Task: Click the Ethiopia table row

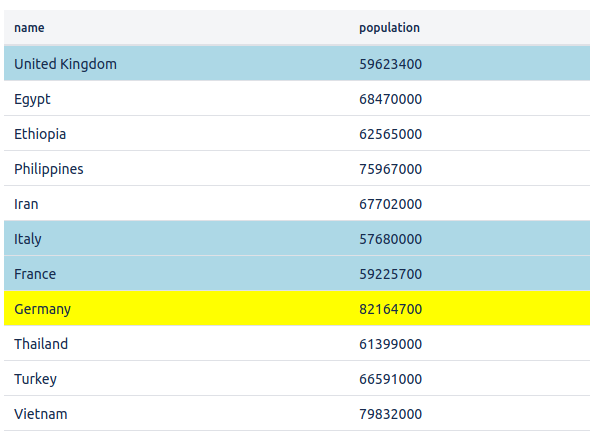Action: pos(297,134)
